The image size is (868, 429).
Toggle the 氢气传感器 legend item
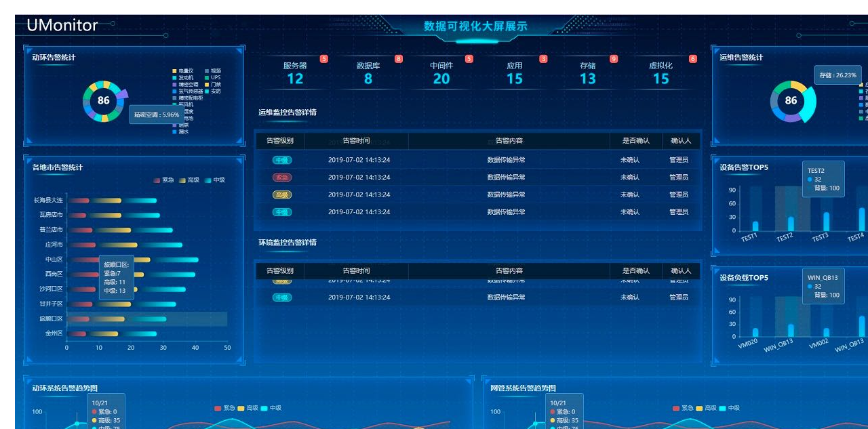[x=188, y=91]
